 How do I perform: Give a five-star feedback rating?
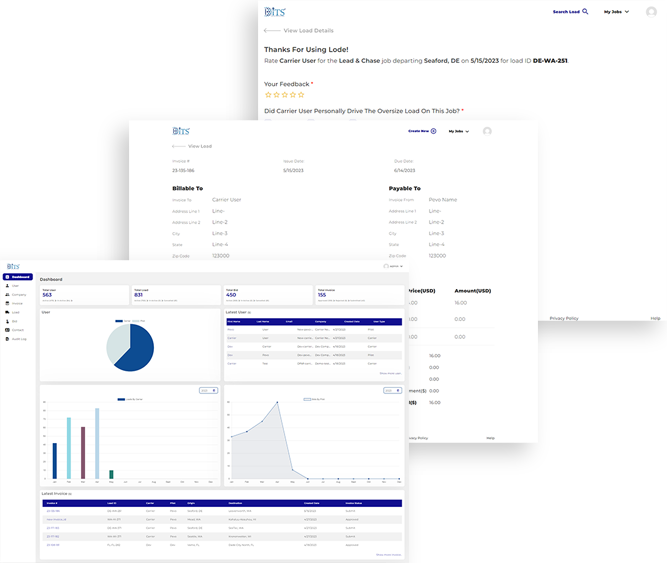[301, 95]
